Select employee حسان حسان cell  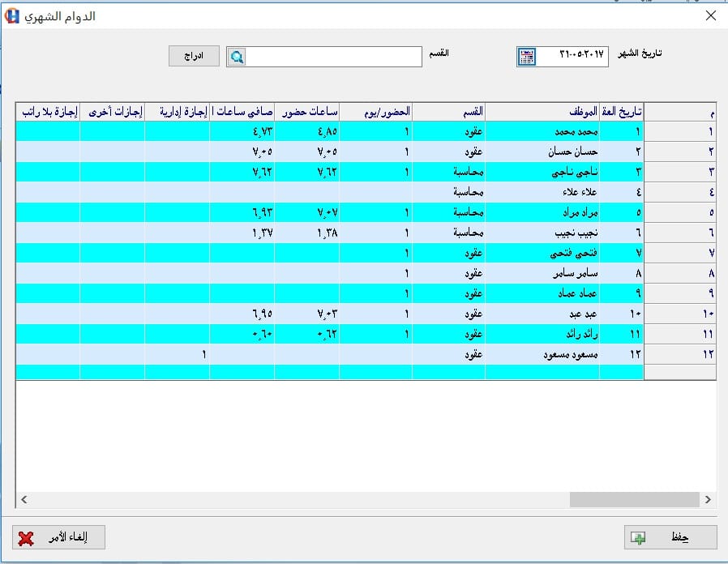tap(542, 152)
